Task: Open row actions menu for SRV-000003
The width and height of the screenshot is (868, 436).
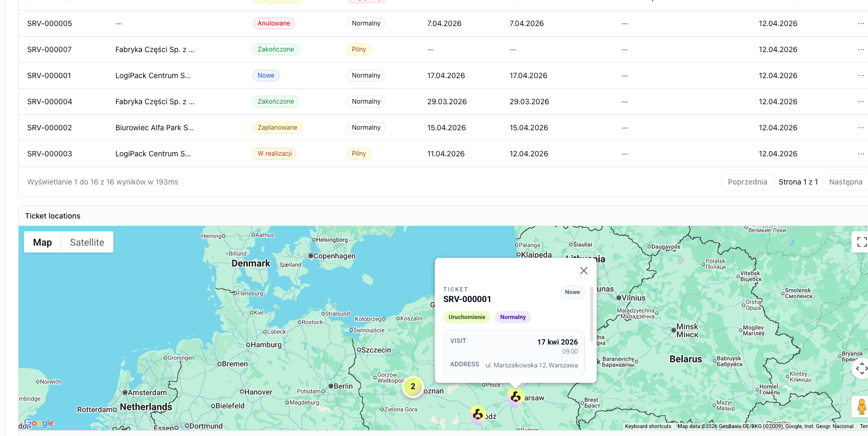Action: tap(861, 154)
